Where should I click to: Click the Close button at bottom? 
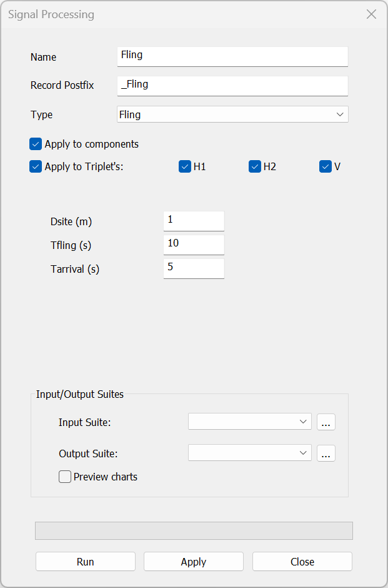click(302, 562)
